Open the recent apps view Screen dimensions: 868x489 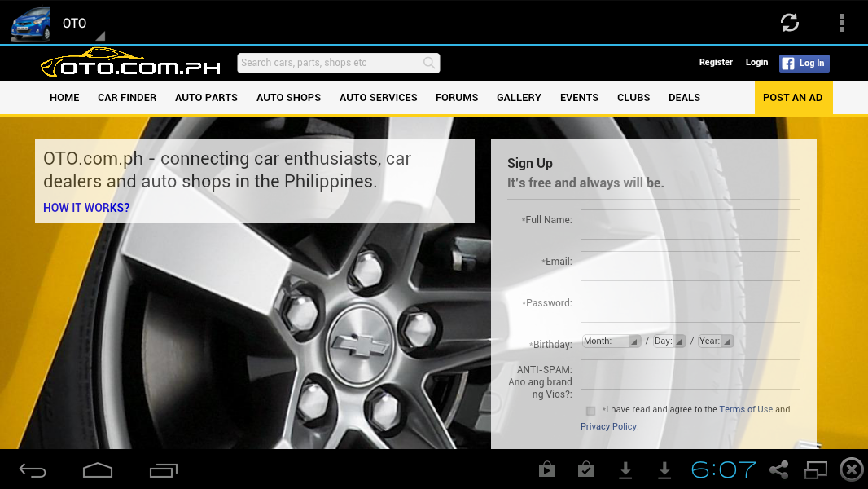[x=164, y=470]
